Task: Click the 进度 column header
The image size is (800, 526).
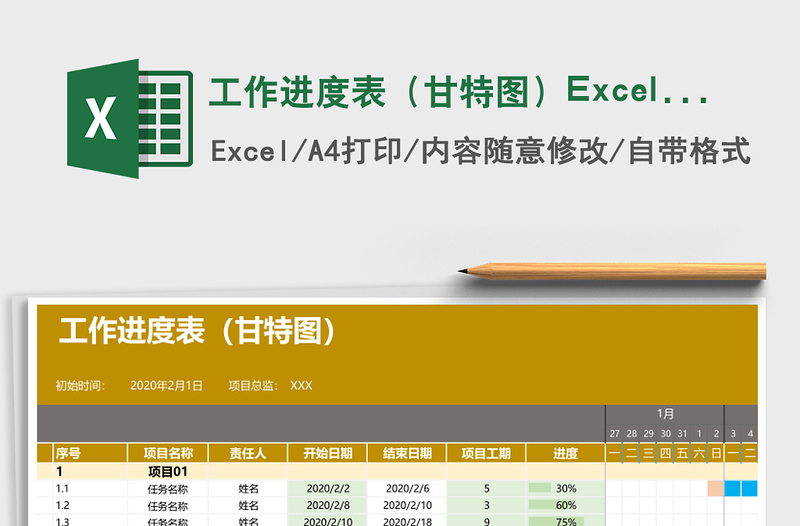Action: click(565, 453)
